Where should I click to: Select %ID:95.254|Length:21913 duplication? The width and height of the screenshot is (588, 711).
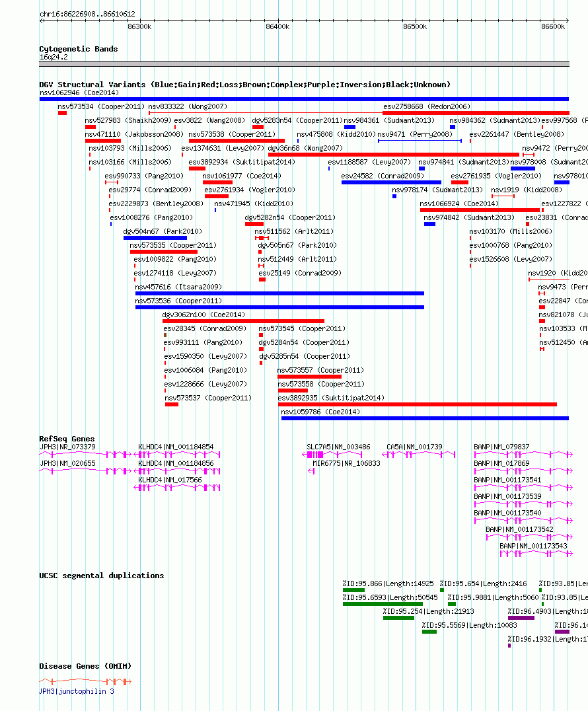(x=428, y=612)
